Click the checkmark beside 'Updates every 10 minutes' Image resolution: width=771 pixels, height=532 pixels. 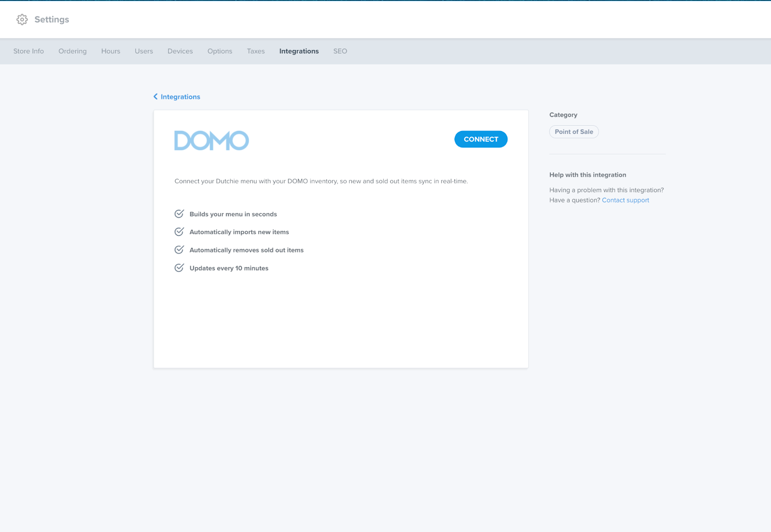(x=178, y=268)
